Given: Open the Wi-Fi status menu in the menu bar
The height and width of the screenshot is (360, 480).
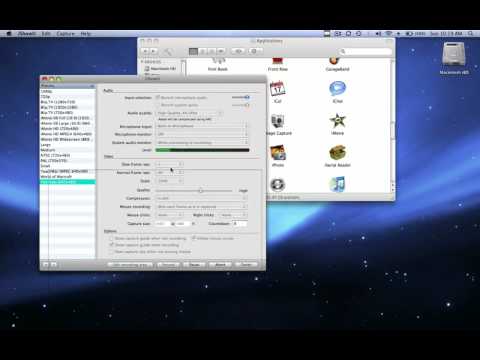Looking at the screenshot, I should click(x=389, y=34).
